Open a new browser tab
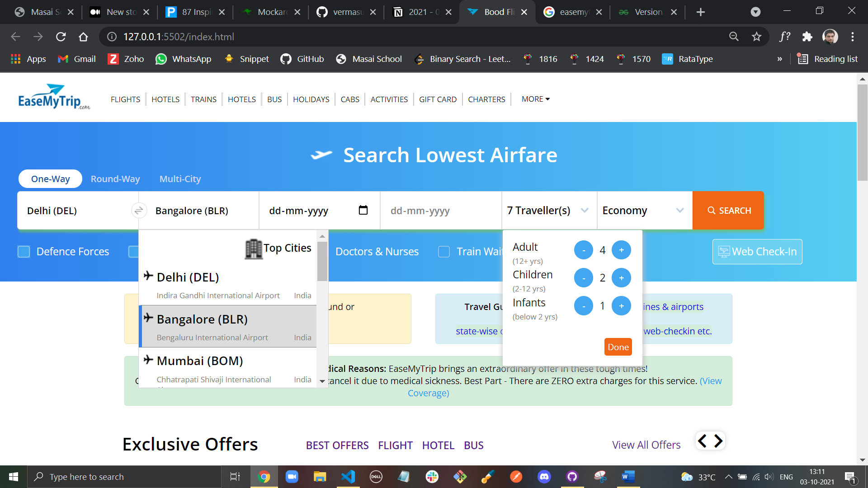The image size is (868, 488). tap(701, 12)
